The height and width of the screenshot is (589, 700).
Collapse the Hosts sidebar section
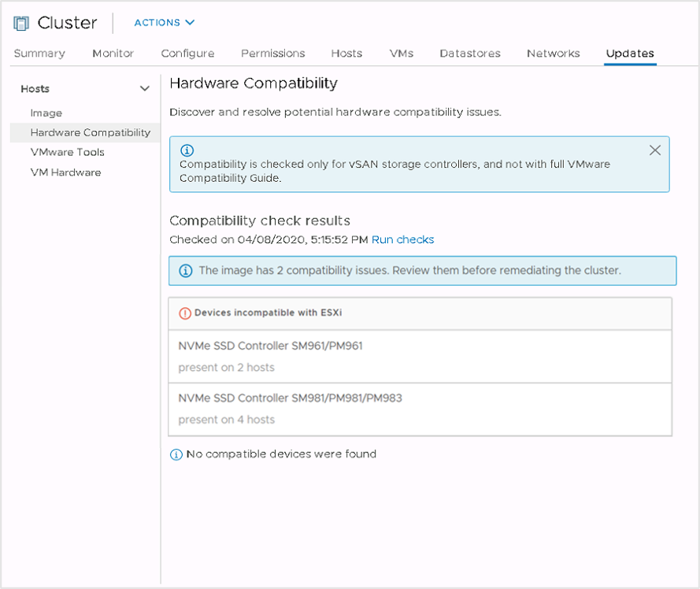144,88
